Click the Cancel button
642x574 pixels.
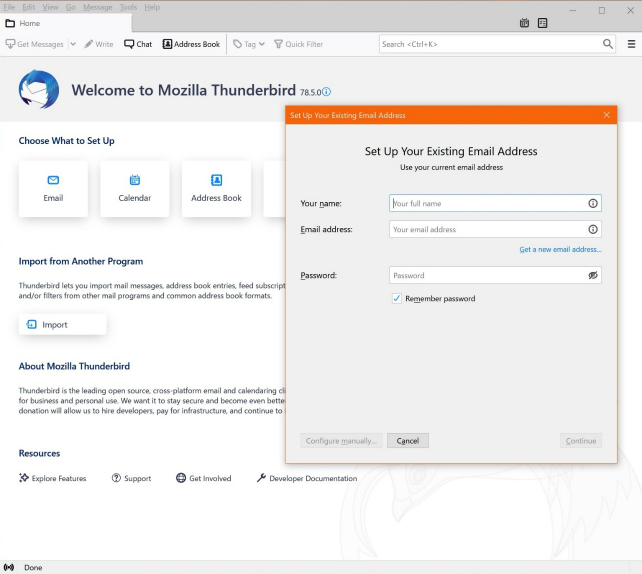(408, 441)
